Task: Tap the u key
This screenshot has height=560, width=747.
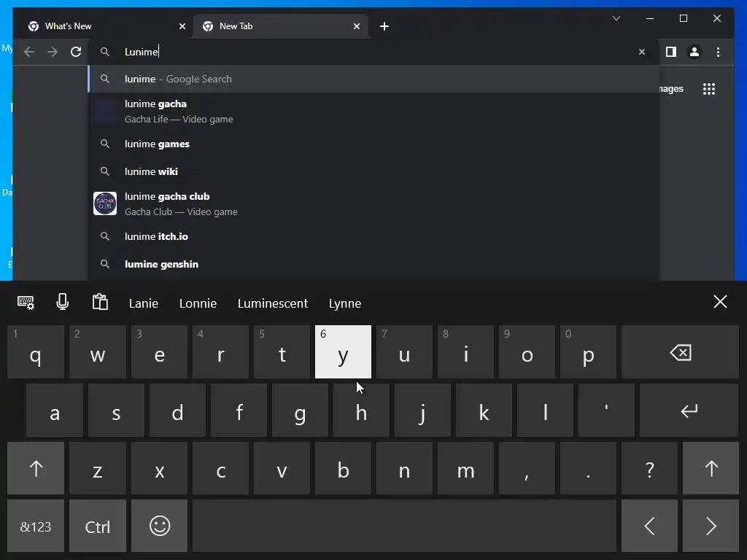Action: 404,352
